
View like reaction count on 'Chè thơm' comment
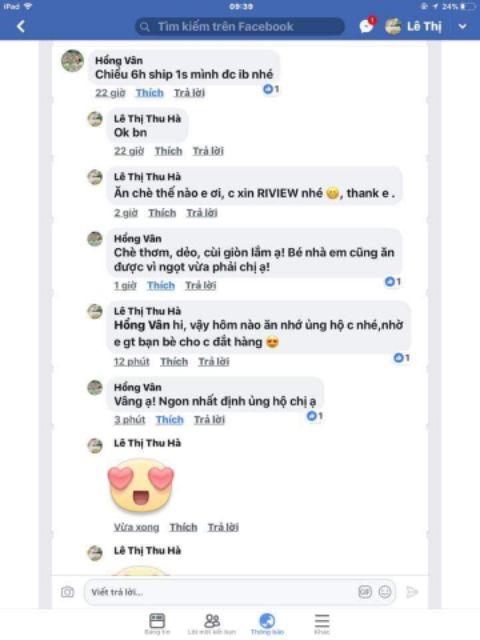393,282
